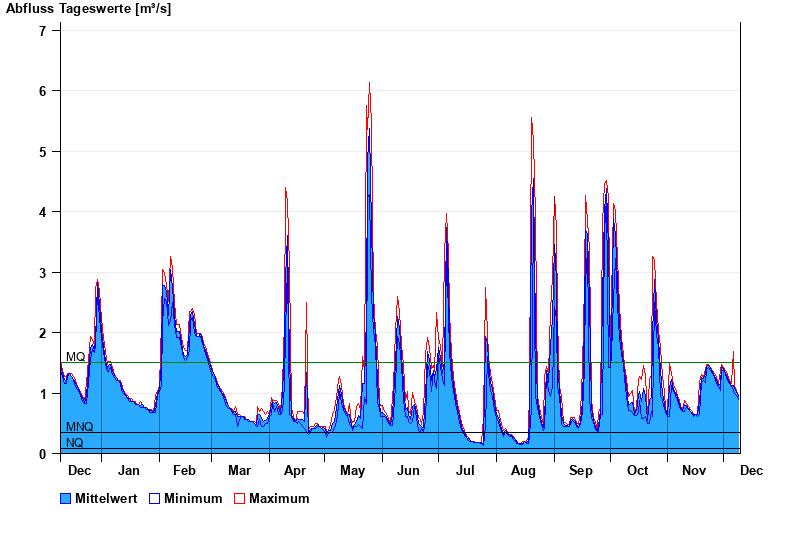Click the blue Mittelwert legend swatch
Screen dimensions: 800x550
pos(66,498)
